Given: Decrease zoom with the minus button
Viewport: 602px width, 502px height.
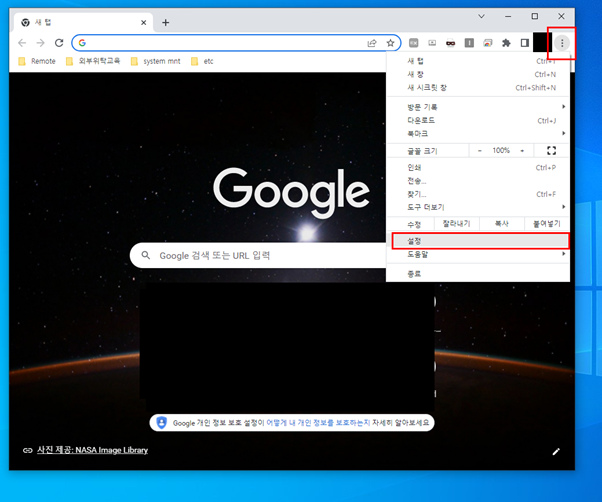Looking at the screenshot, I should coord(480,151).
